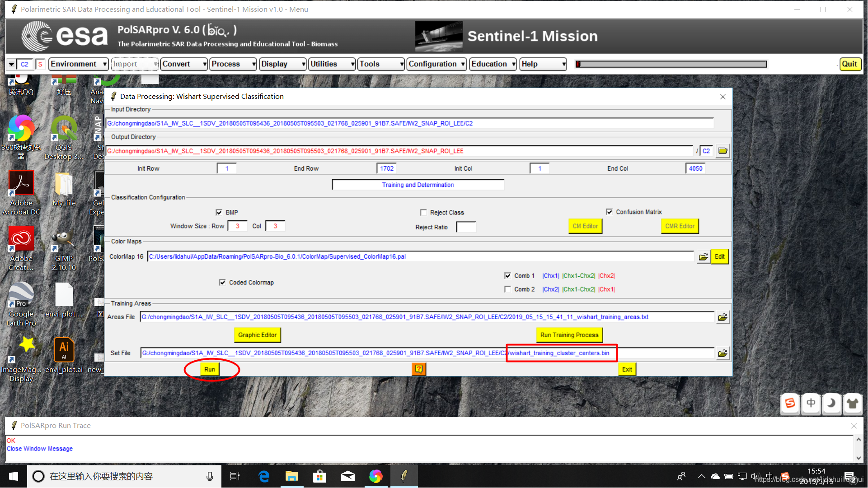Open envi_plot file on desktop
This screenshot has height=488, width=868.
click(x=64, y=300)
